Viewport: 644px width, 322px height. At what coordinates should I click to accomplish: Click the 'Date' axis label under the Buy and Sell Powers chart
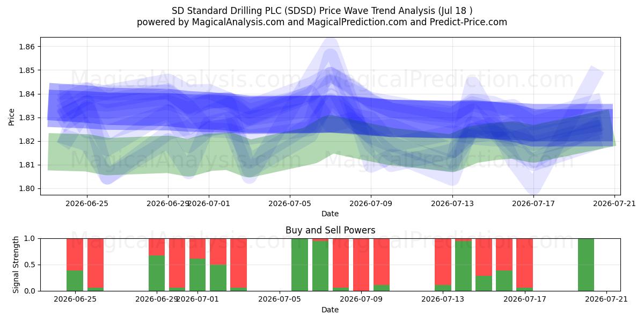tap(330, 310)
